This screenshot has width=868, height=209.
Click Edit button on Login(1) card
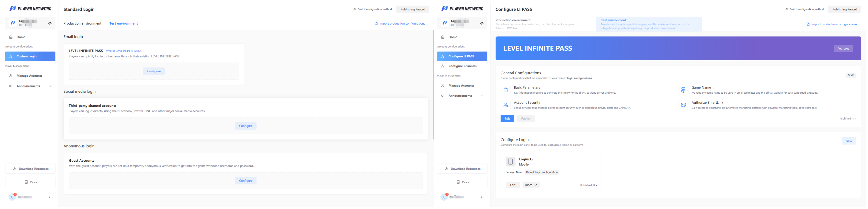point(512,185)
